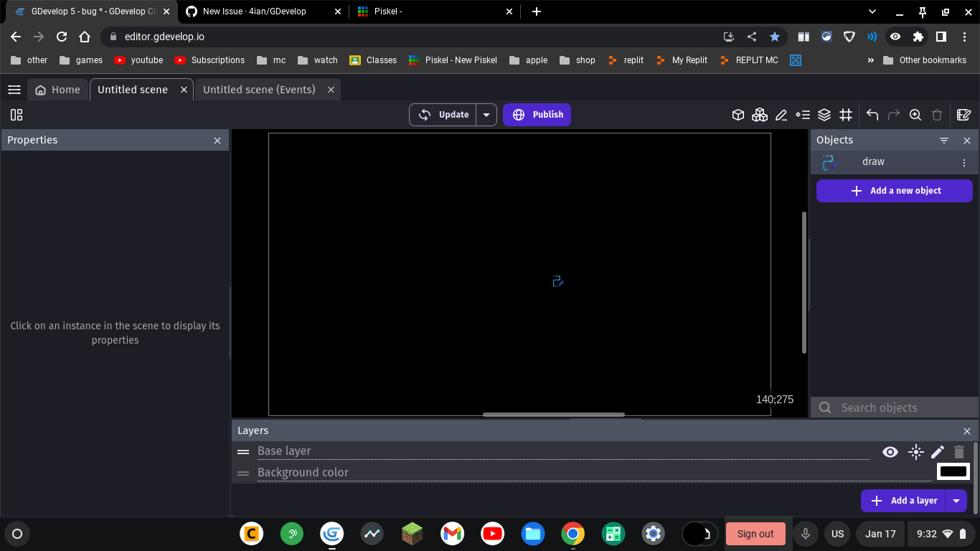
Task: Open the Object Groups editor icon
Action: (x=760, y=114)
